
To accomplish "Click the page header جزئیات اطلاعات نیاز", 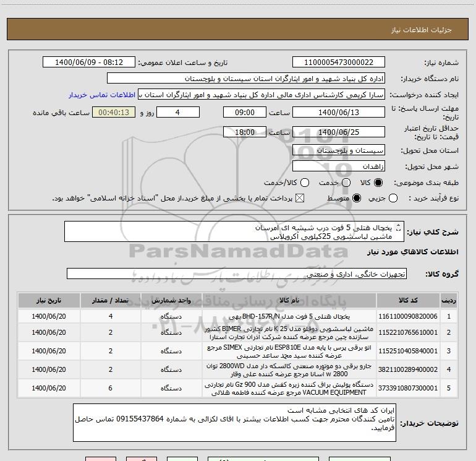I will (422, 30).
